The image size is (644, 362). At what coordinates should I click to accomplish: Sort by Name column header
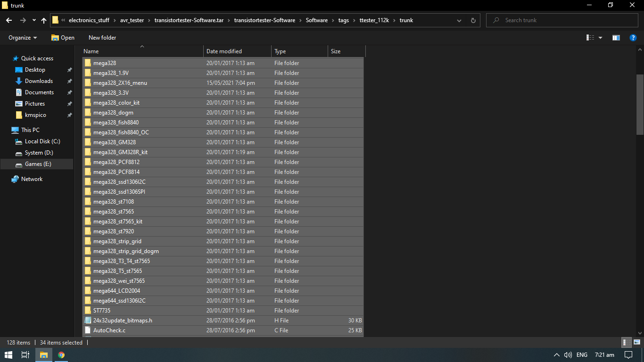click(142, 51)
